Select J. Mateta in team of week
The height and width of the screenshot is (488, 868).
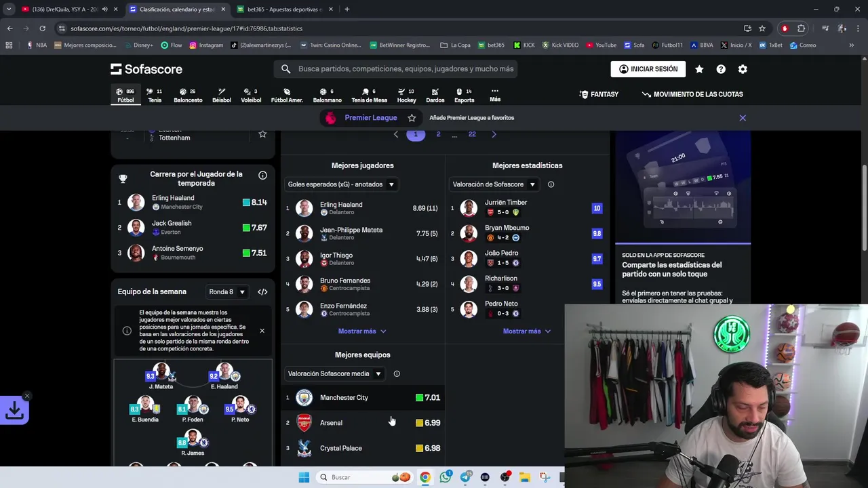[x=161, y=376]
